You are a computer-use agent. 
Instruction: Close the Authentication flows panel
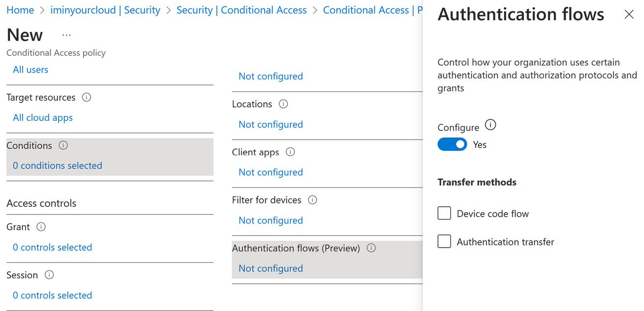629,14
